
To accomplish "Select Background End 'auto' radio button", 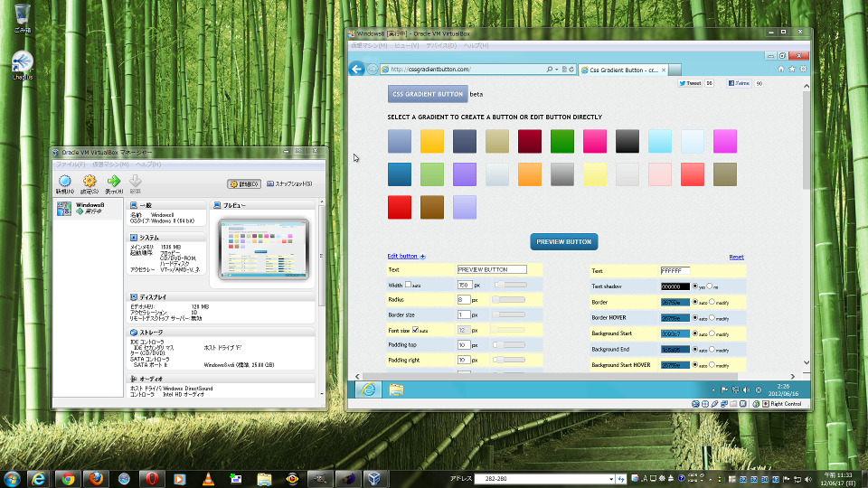I will point(694,349).
